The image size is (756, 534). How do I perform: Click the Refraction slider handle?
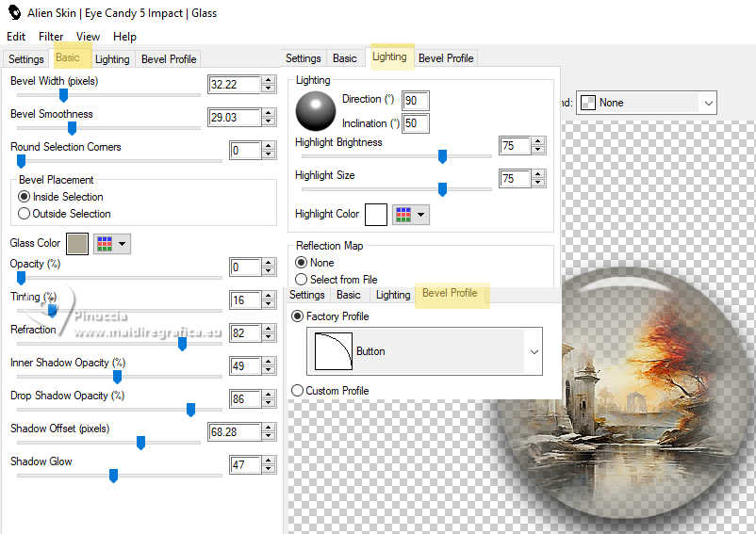[182, 344]
